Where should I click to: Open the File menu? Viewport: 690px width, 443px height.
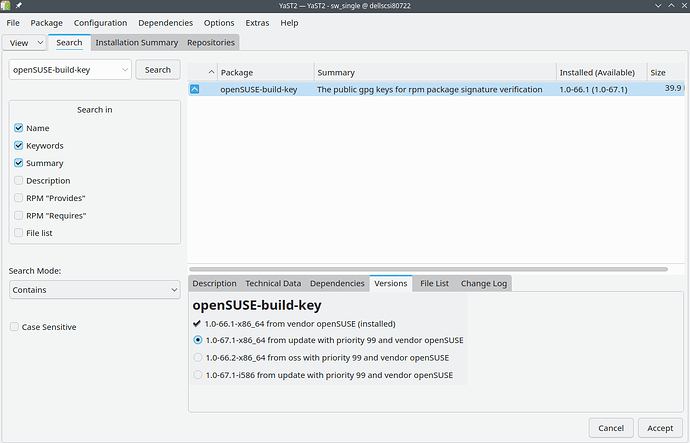point(13,23)
